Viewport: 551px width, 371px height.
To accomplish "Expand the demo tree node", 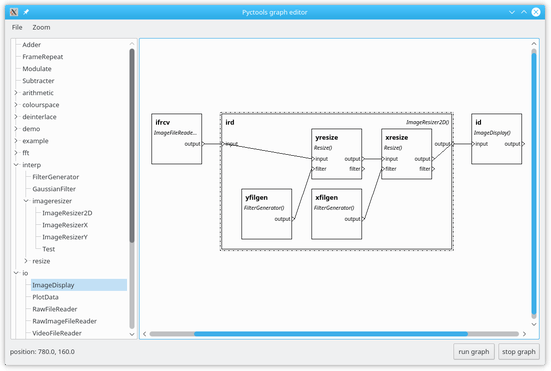I will 16,129.
